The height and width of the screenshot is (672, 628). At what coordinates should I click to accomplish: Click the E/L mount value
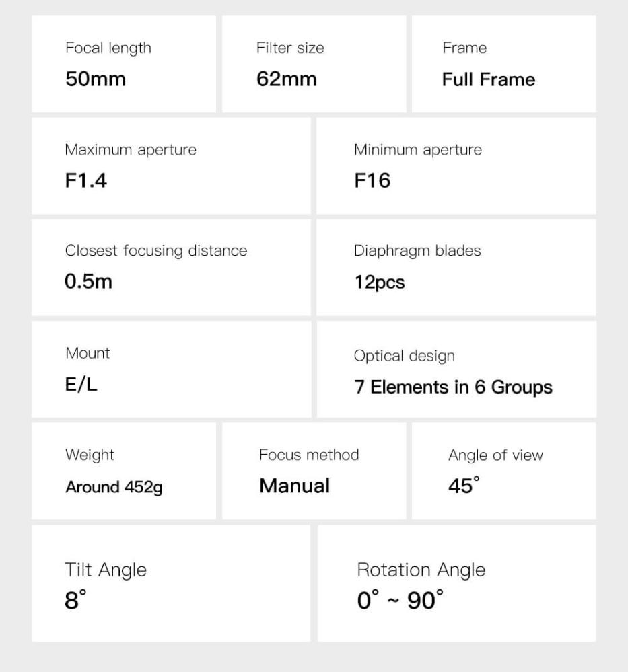click(x=81, y=384)
